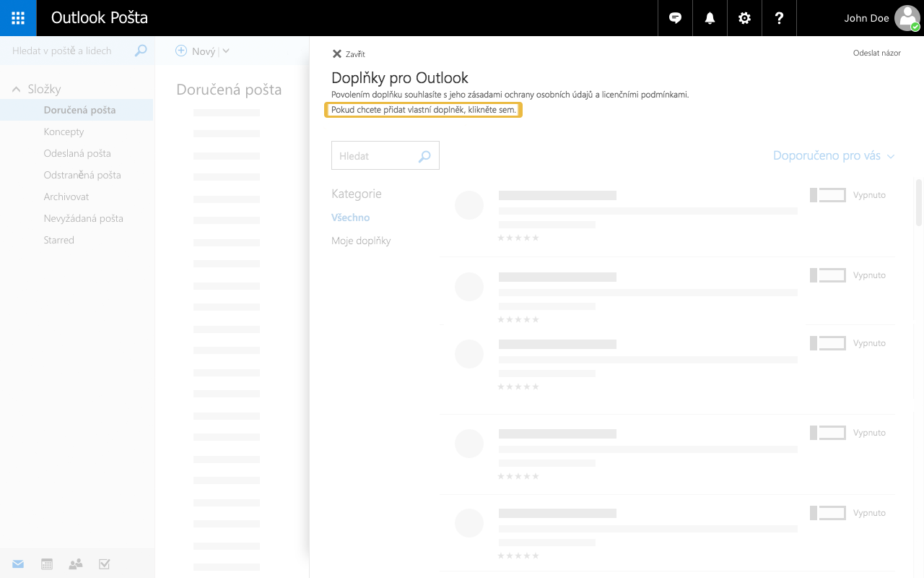Click the Odeslat názor feedback link
Viewport: 924px width, 578px height.
[877, 53]
